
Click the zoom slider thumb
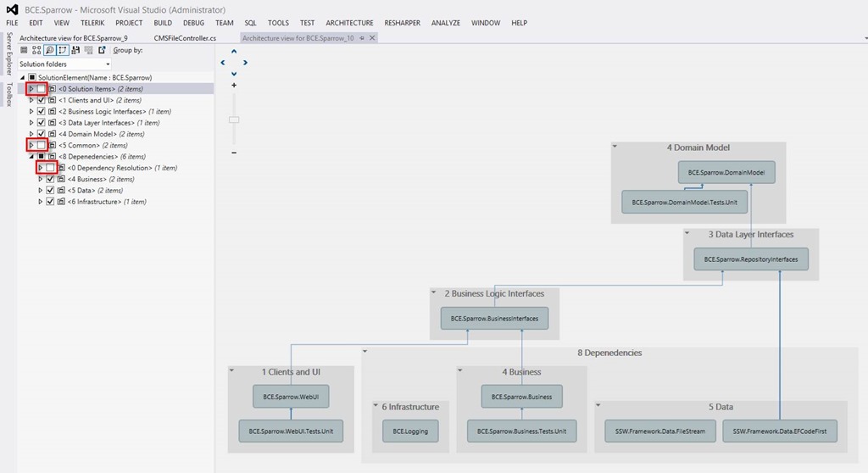click(x=234, y=120)
